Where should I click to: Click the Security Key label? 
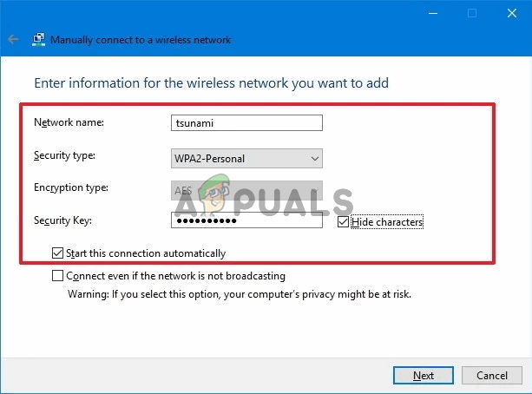[62, 221]
